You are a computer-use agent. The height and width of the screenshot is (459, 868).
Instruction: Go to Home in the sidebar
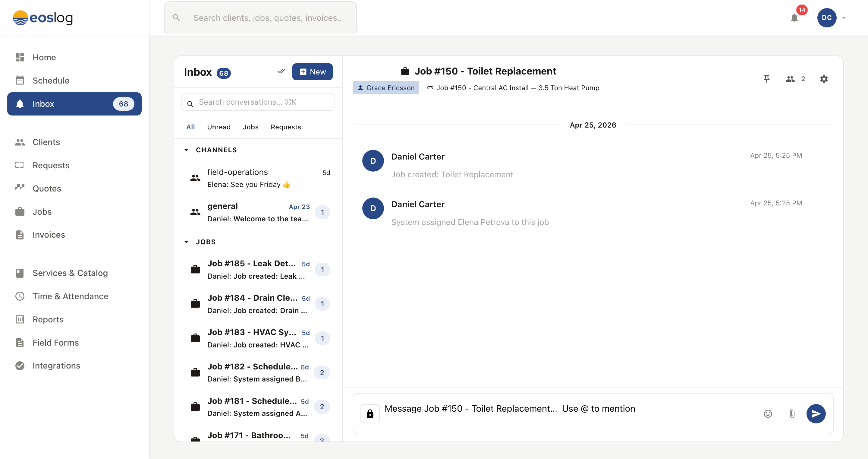(74, 57)
